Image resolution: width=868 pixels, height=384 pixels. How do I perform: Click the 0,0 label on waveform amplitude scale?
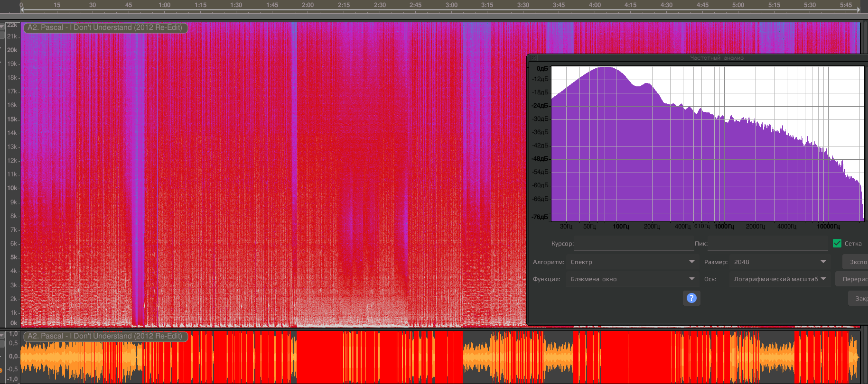(13, 356)
